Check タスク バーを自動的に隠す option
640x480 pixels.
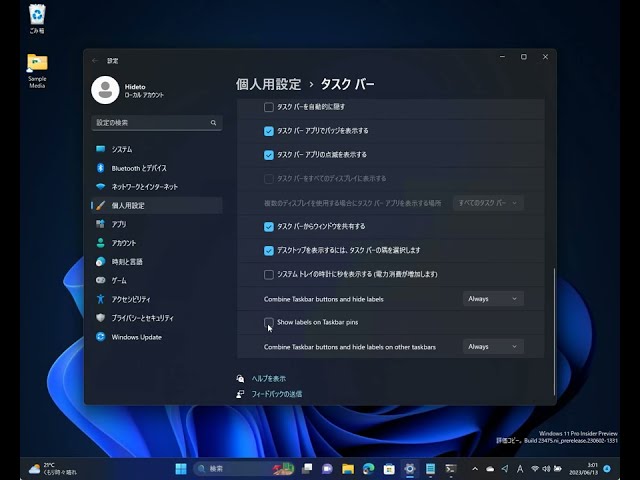pyautogui.click(x=269, y=107)
